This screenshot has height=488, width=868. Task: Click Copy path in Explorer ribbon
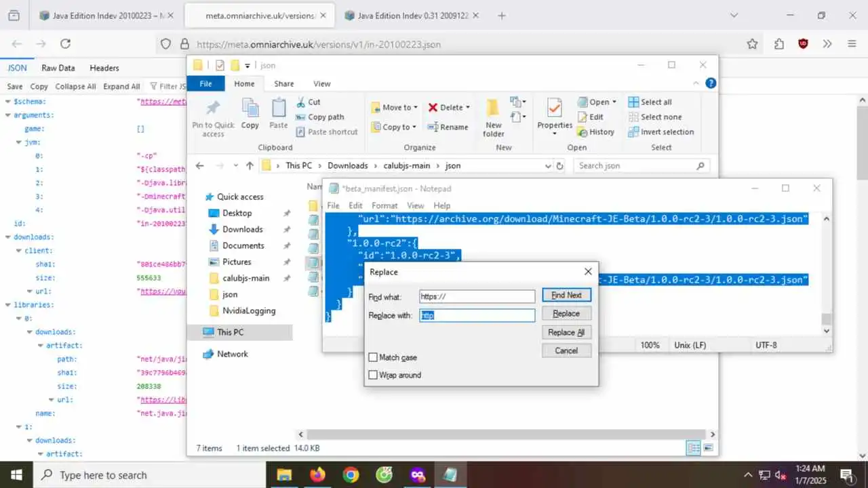(320, 117)
